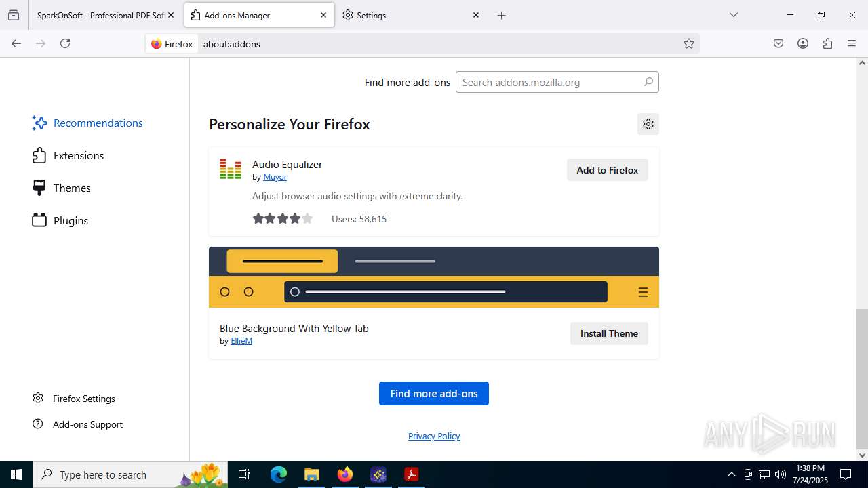The image size is (868, 488).
Task: Open File Explorer from taskbar
Action: coord(311,474)
